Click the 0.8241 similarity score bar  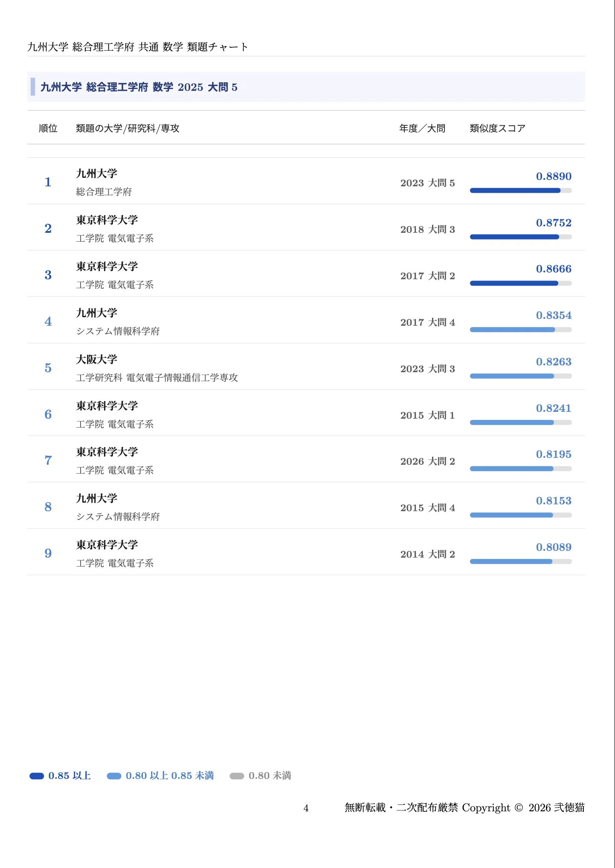point(521,422)
